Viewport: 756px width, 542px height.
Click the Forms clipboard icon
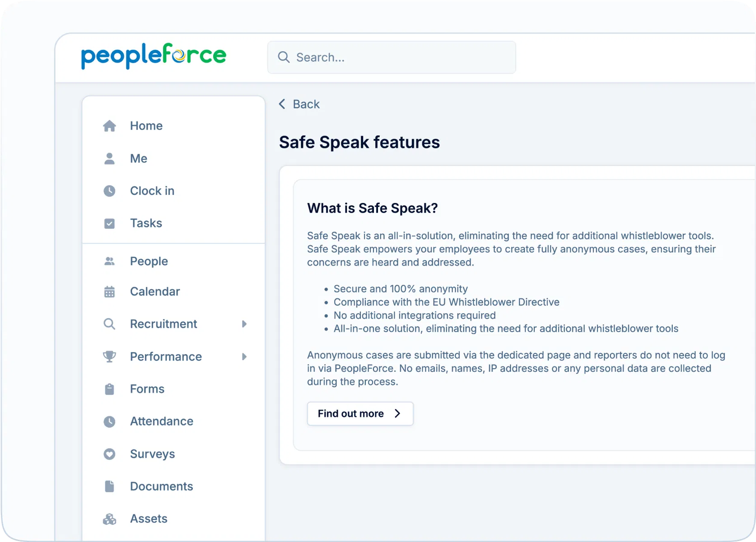109,389
